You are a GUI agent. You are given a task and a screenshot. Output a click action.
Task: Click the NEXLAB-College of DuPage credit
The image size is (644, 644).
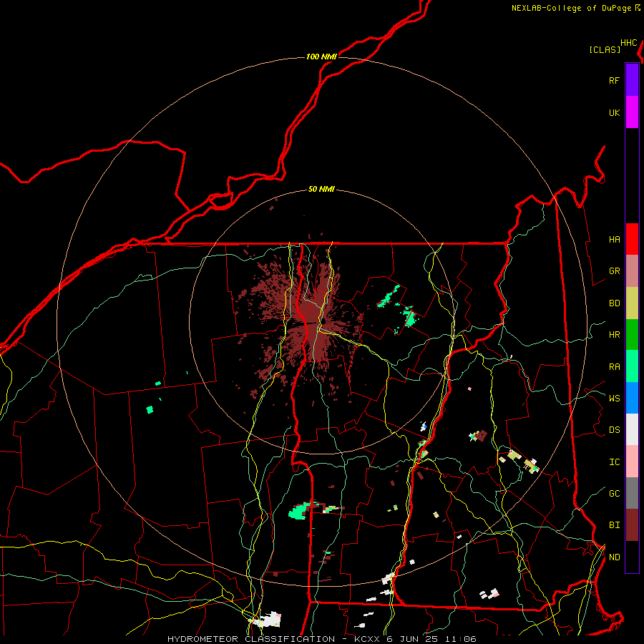click(x=571, y=8)
